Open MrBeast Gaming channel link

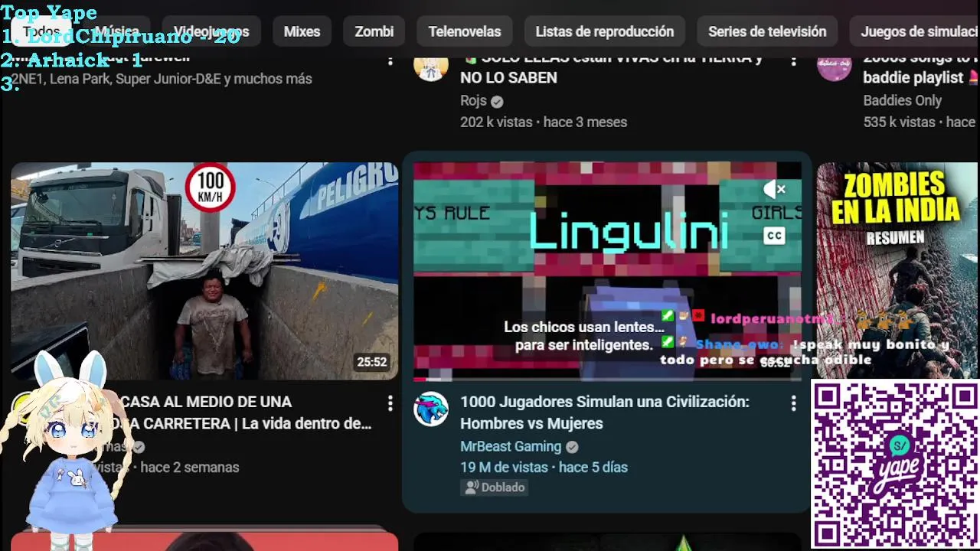(x=511, y=446)
